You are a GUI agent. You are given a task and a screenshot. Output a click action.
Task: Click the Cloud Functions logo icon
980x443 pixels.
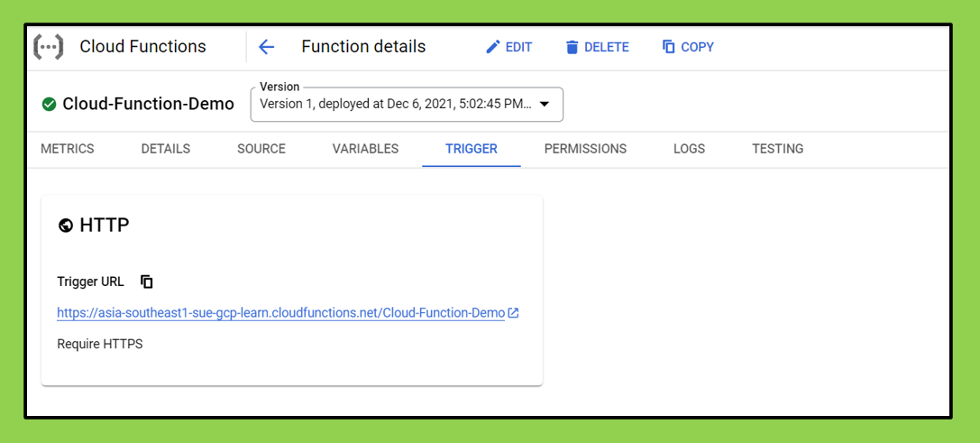point(49,47)
